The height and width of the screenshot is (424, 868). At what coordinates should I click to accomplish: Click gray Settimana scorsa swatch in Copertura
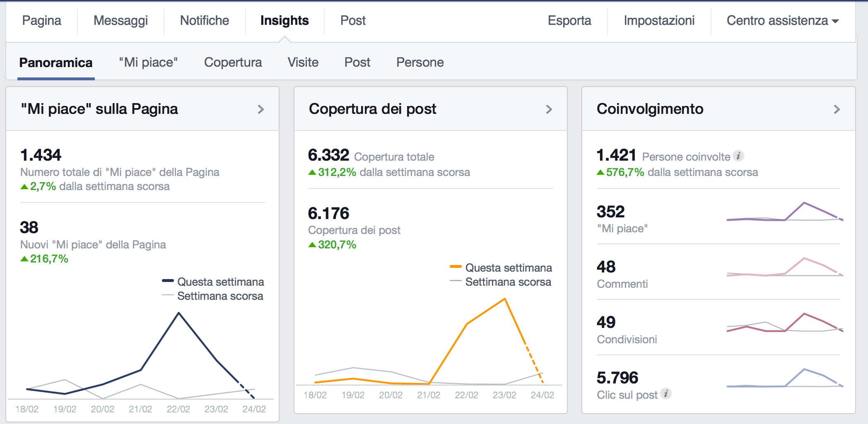pyautogui.click(x=456, y=281)
